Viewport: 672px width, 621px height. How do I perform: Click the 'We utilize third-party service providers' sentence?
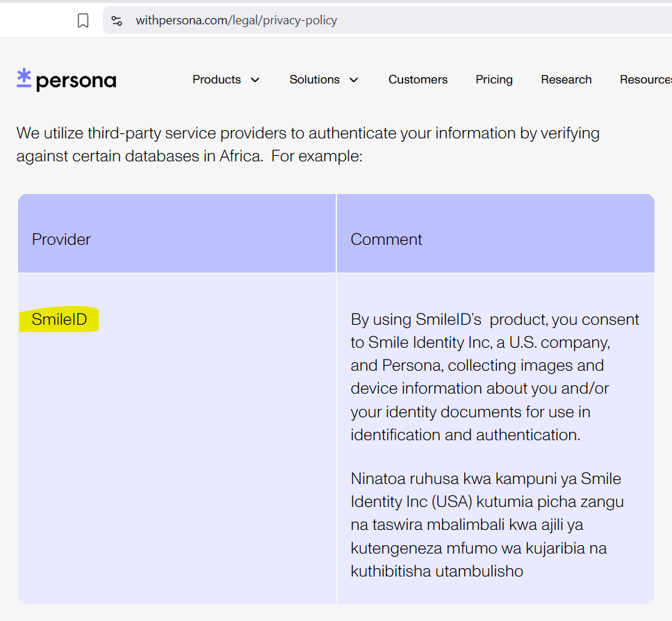click(x=308, y=145)
